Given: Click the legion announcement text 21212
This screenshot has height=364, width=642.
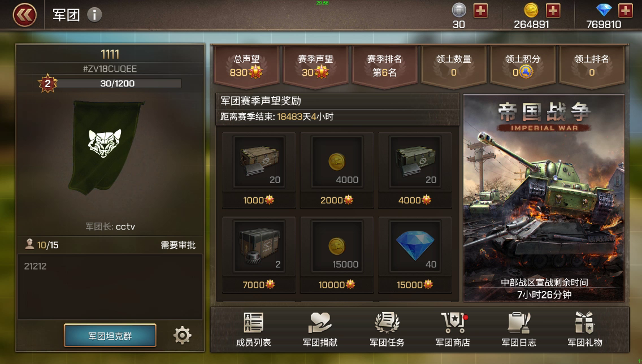Looking at the screenshot, I should [x=35, y=266].
